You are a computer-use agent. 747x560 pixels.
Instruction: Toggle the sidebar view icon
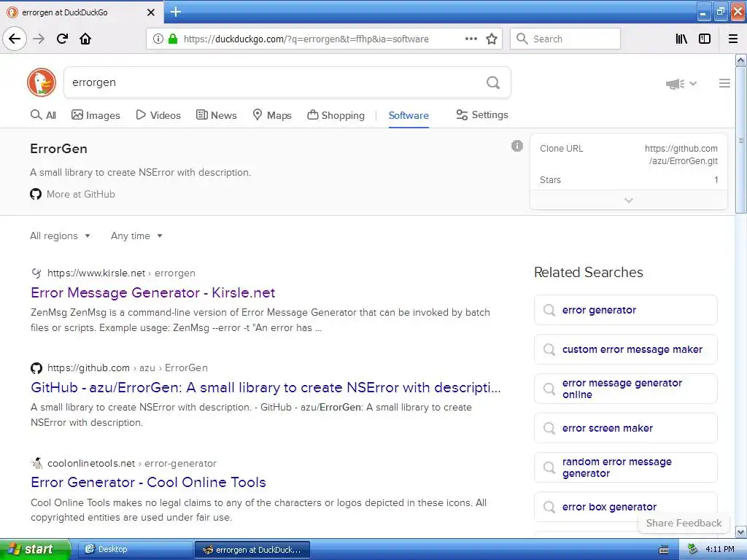pyautogui.click(x=705, y=39)
